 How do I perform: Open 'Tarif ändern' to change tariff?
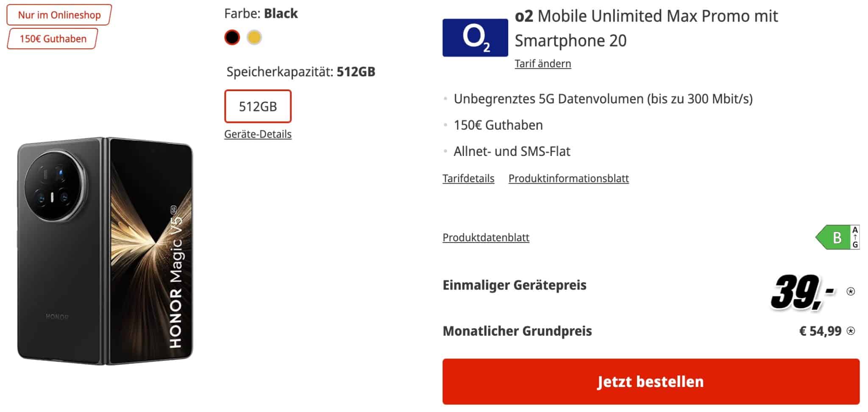(542, 63)
